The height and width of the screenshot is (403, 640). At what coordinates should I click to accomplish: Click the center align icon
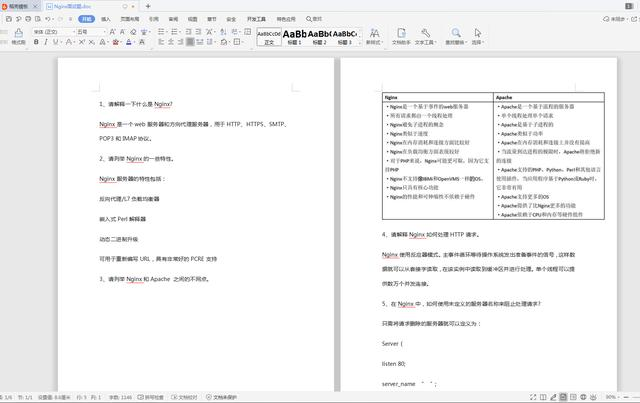(x=171, y=42)
